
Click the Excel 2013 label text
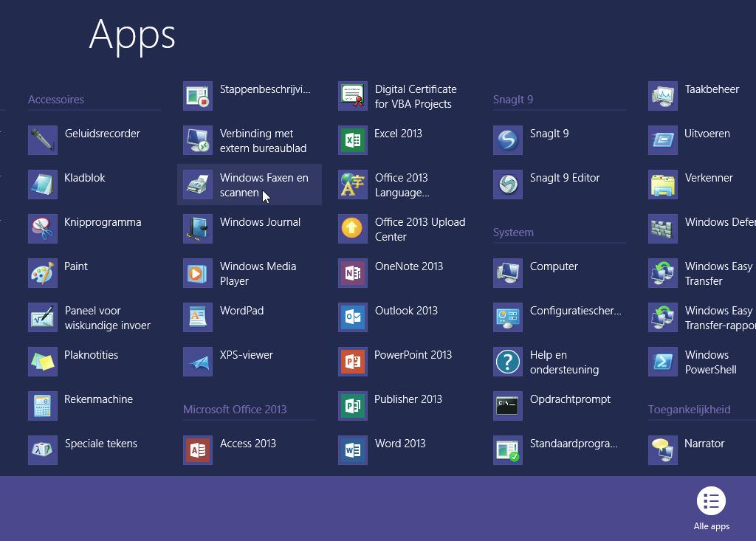coord(398,134)
